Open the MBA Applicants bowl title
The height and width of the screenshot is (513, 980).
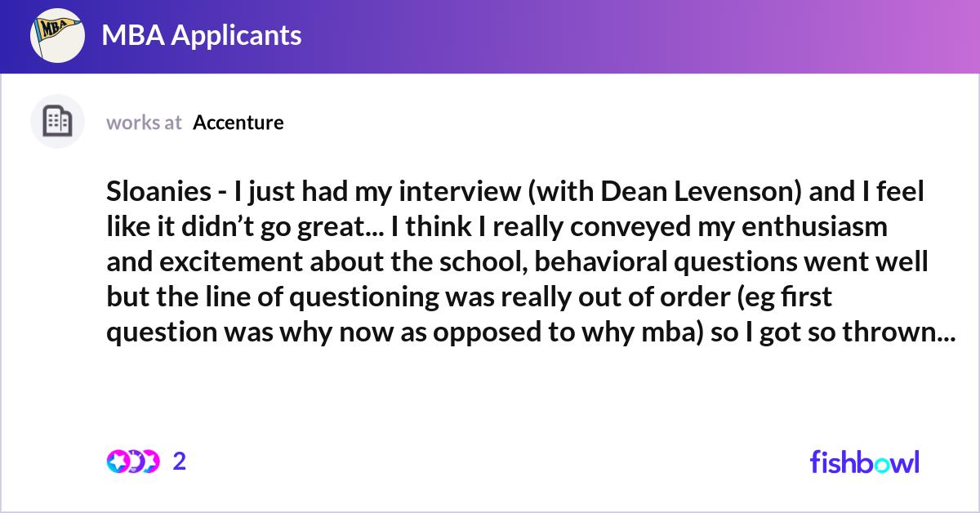pyautogui.click(x=201, y=35)
